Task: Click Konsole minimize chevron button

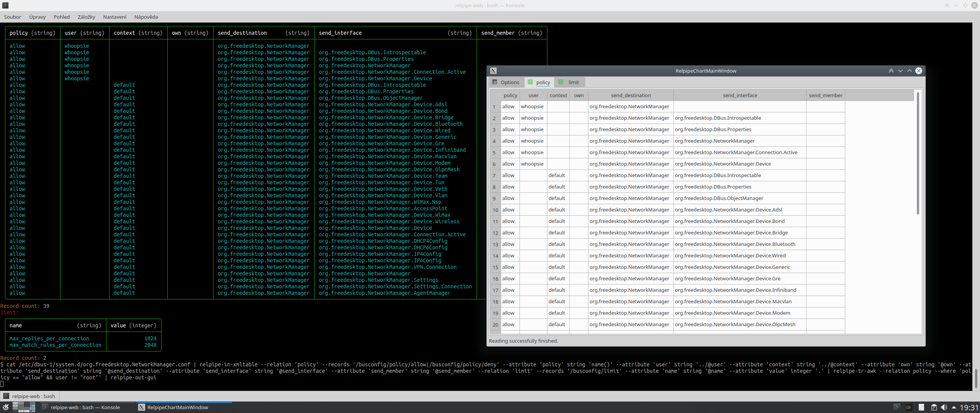Action: click(956, 5)
